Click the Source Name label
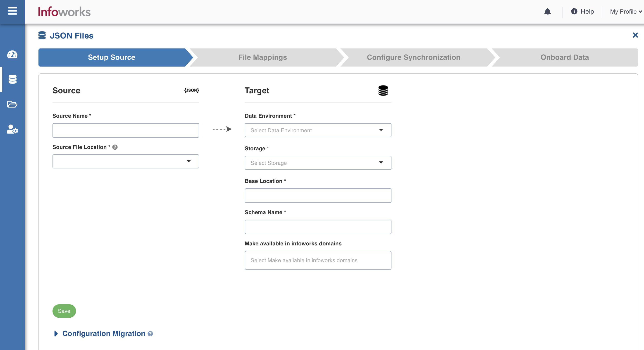The height and width of the screenshot is (350, 644). point(72,116)
